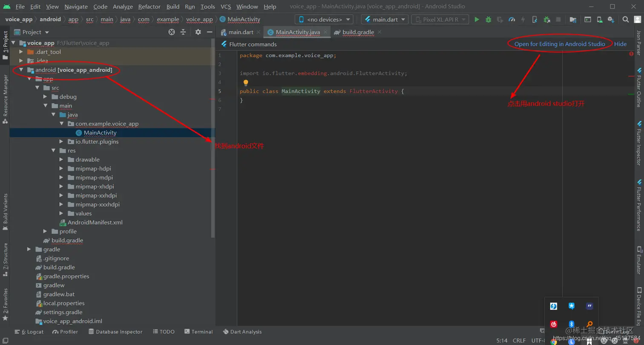
Task: Switch to build.gradle editor tab
Action: (x=358, y=32)
